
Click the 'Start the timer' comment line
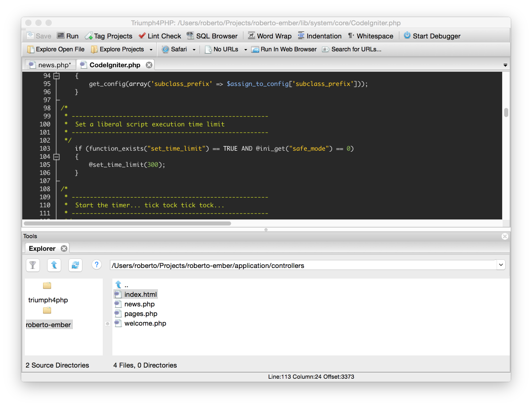tap(150, 205)
